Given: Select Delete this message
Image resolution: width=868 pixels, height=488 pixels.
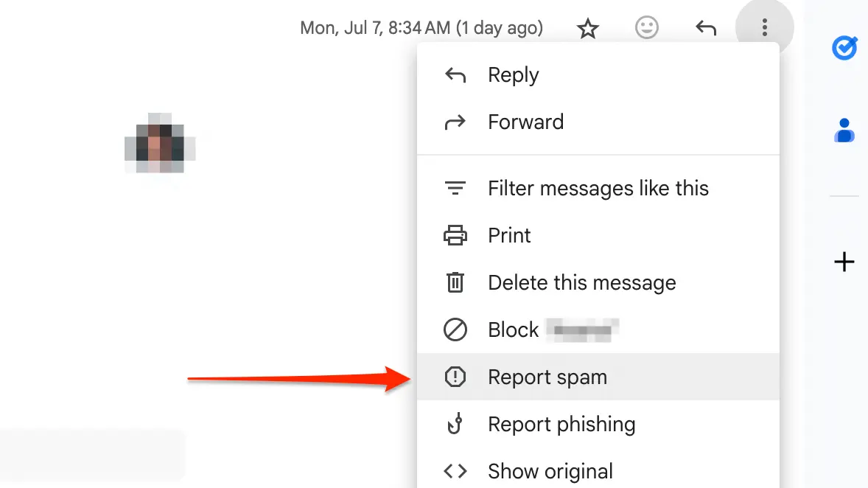Looking at the screenshot, I should click(x=581, y=282).
